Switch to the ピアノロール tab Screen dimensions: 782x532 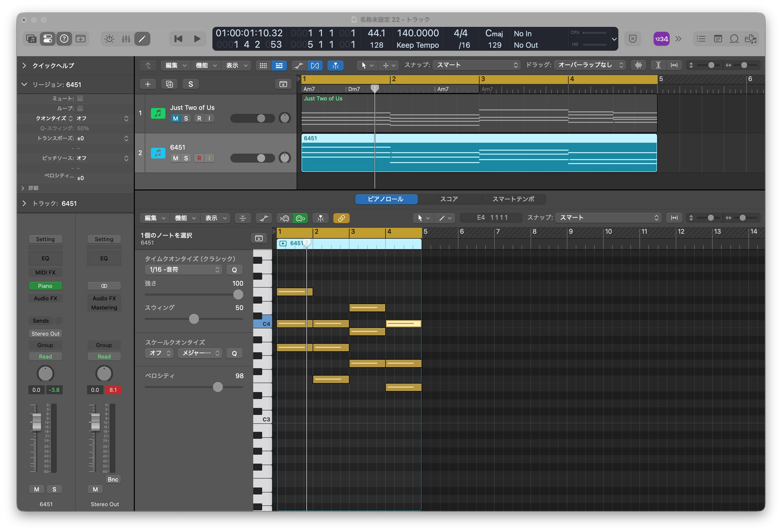386,199
